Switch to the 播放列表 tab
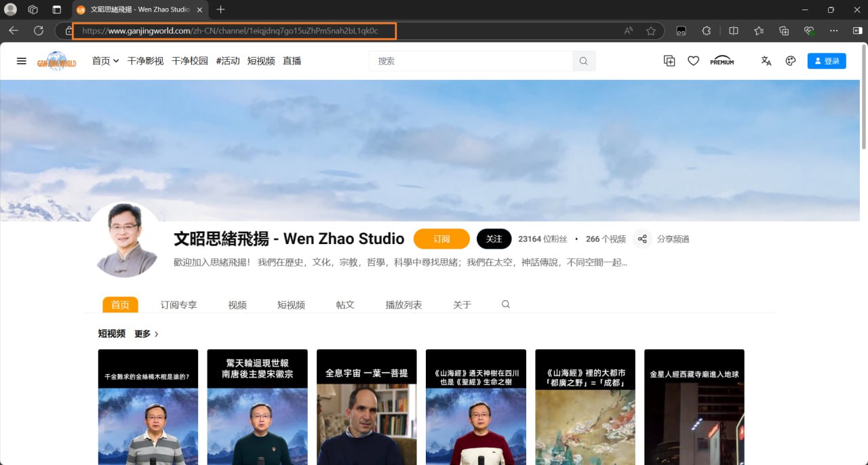Screen dimensions: 868x465 (x=404, y=305)
